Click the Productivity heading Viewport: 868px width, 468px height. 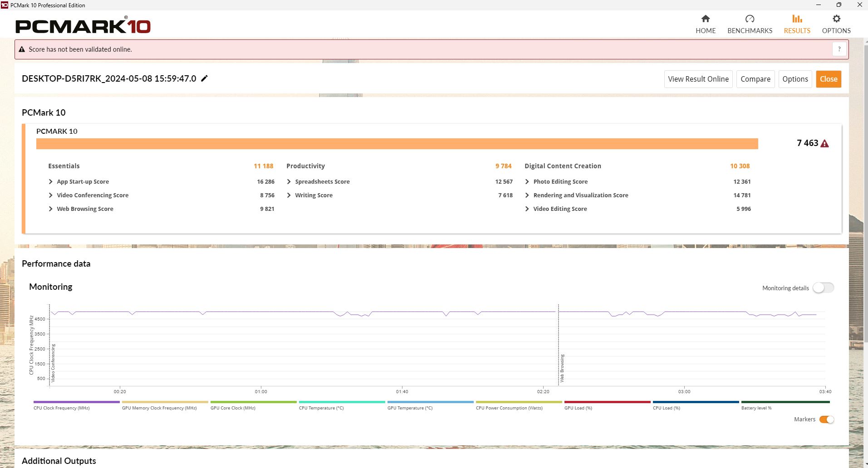[305, 166]
